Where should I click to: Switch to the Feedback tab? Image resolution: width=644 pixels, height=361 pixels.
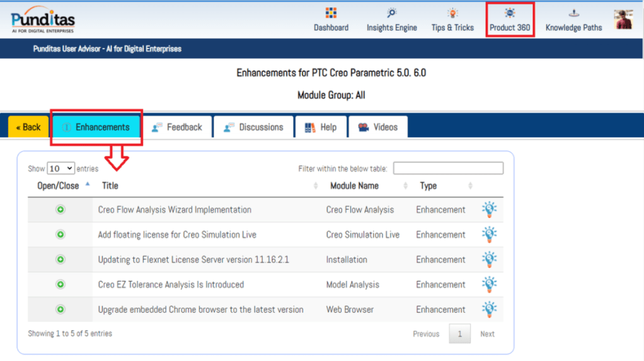point(177,127)
